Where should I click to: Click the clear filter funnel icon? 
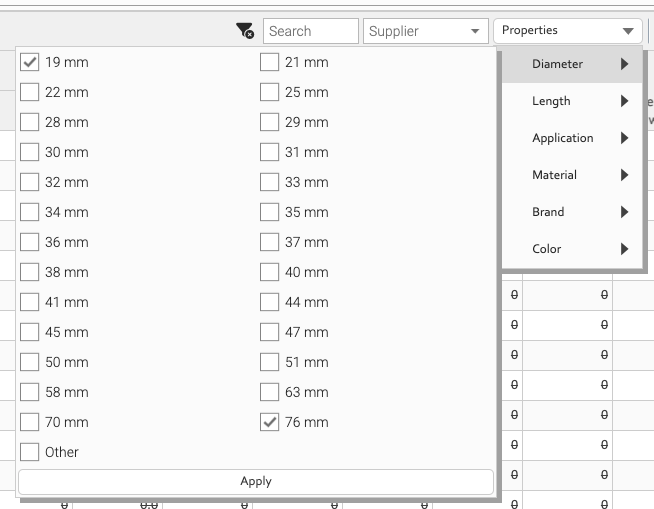(245, 32)
